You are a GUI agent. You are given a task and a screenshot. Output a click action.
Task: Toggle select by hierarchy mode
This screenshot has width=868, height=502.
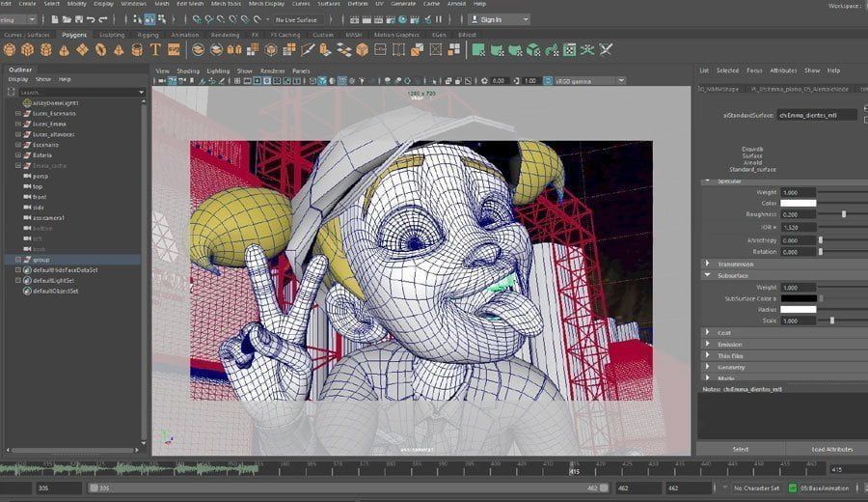[137, 19]
